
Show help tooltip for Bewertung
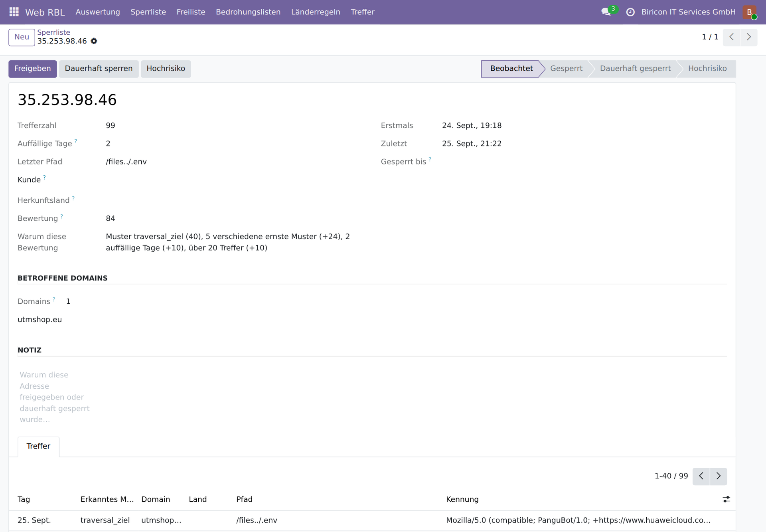(62, 216)
